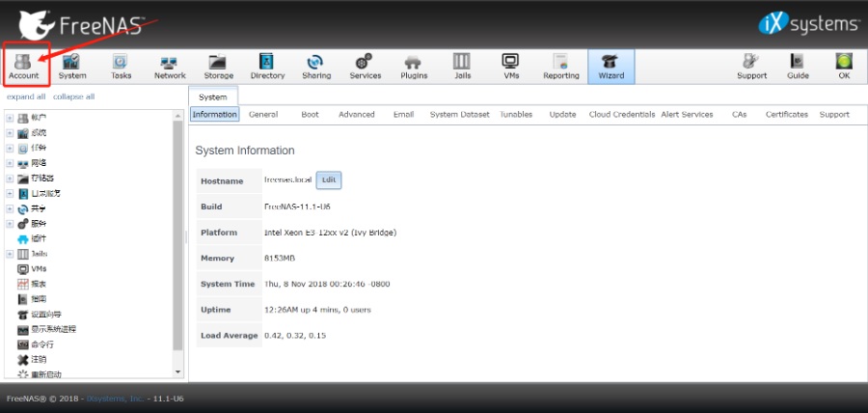Image resolution: width=868 pixels, height=413 pixels.
Task: Open the System toolbar icon
Action: click(x=72, y=67)
